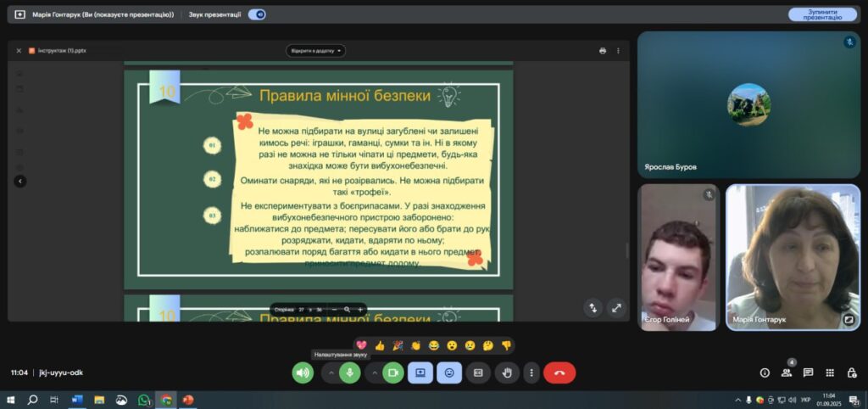This screenshot has height=409, width=868.
Task: Send sparkling heart reaction
Action: (361, 346)
